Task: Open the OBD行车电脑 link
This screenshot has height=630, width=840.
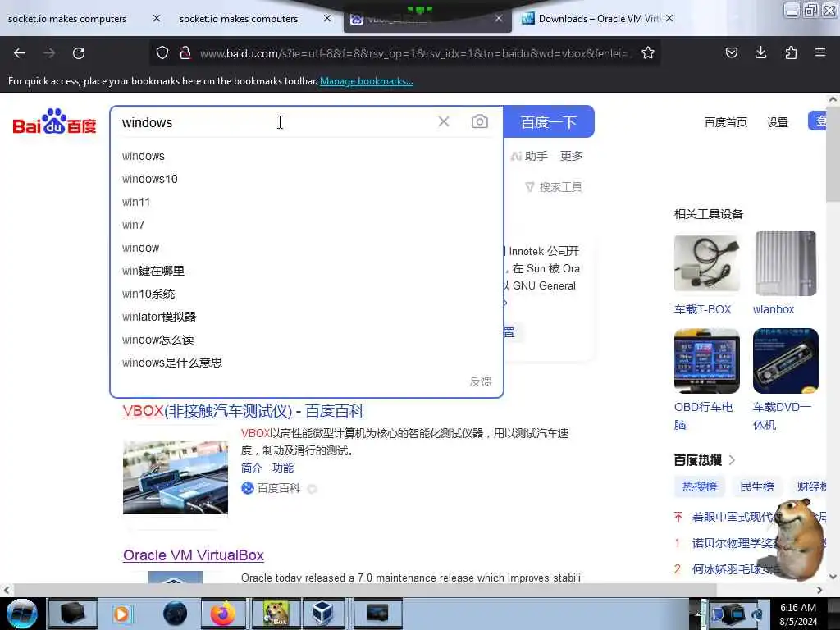Action: tap(703, 416)
